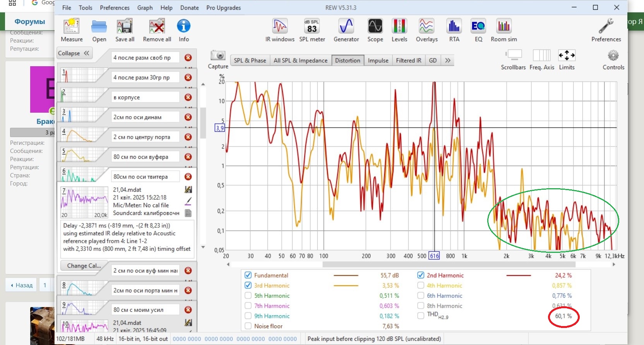Image resolution: width=644 pixels, height=345 pixels.
Task: Open the RTA analyzer
Action: [454, 26]
